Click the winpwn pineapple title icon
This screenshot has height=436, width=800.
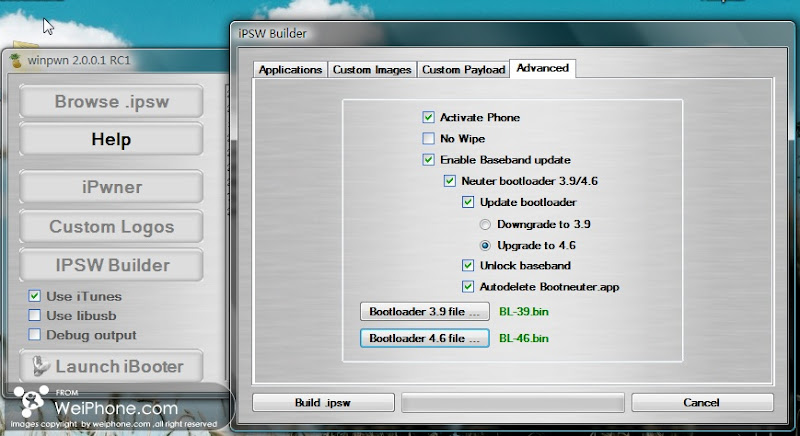click(x=16, y=61)
